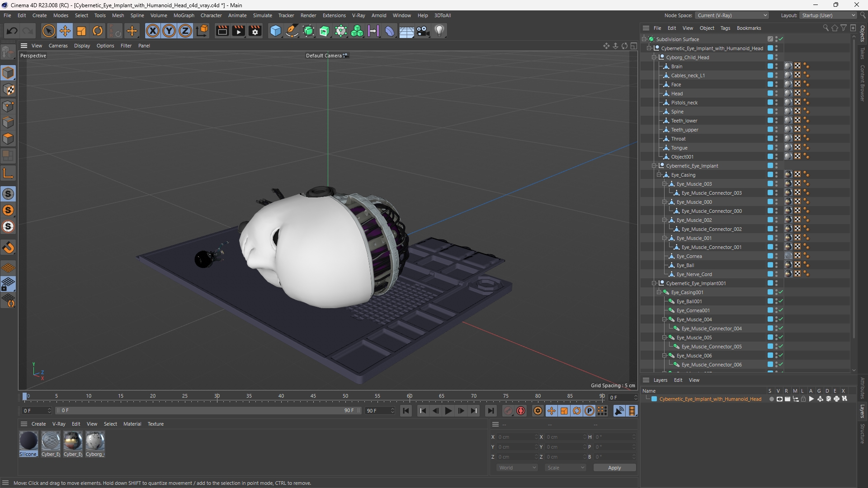
Task: Collapse the Eye_Casing hierarchy
Action: (659, 175)
